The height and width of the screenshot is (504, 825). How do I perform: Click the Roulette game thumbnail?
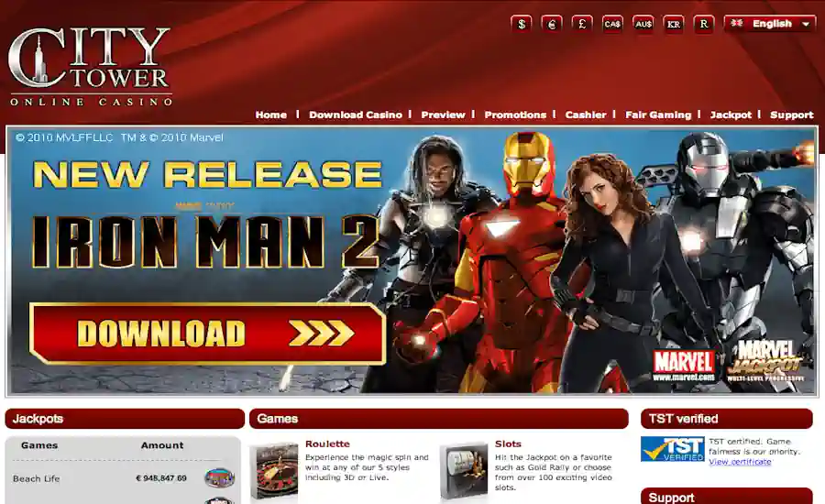(x=273, y=471)
